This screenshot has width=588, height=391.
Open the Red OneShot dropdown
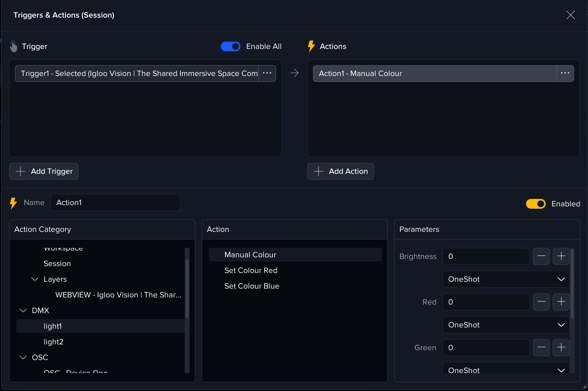(506, 325)
